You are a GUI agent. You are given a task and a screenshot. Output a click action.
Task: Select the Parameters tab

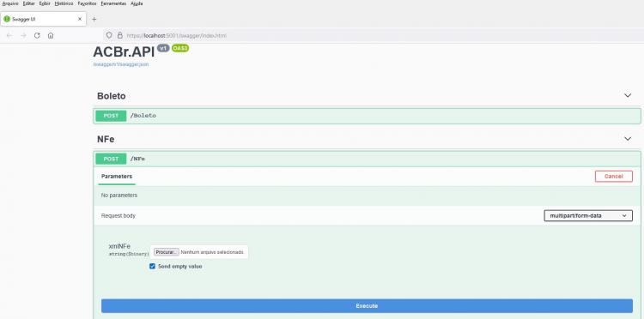[x=117, y=177]
